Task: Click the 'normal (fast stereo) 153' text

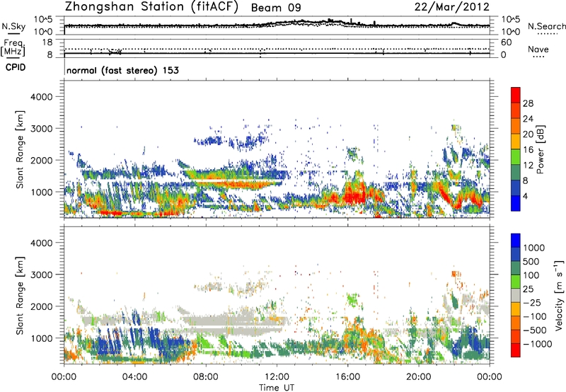Action: 122,70
